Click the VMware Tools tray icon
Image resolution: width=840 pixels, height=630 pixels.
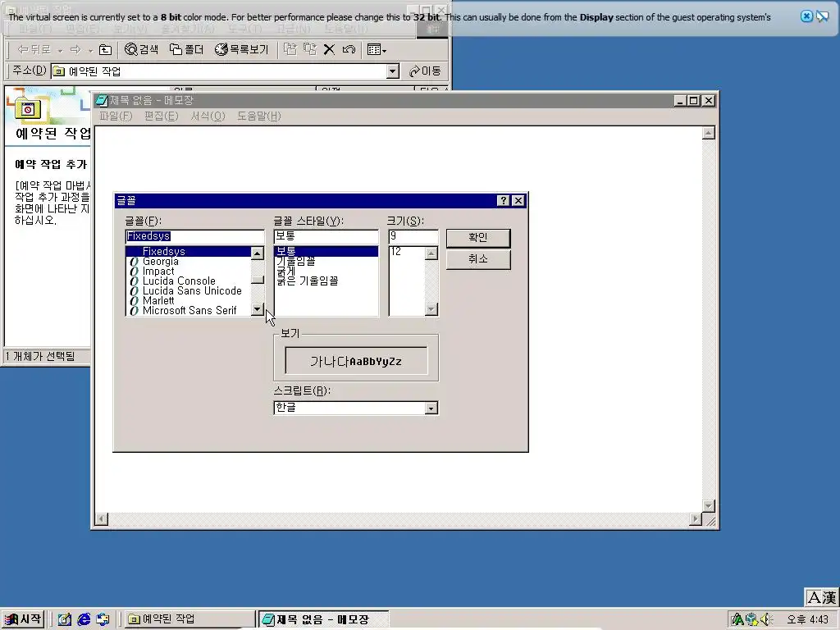click(x=751, y=619)
